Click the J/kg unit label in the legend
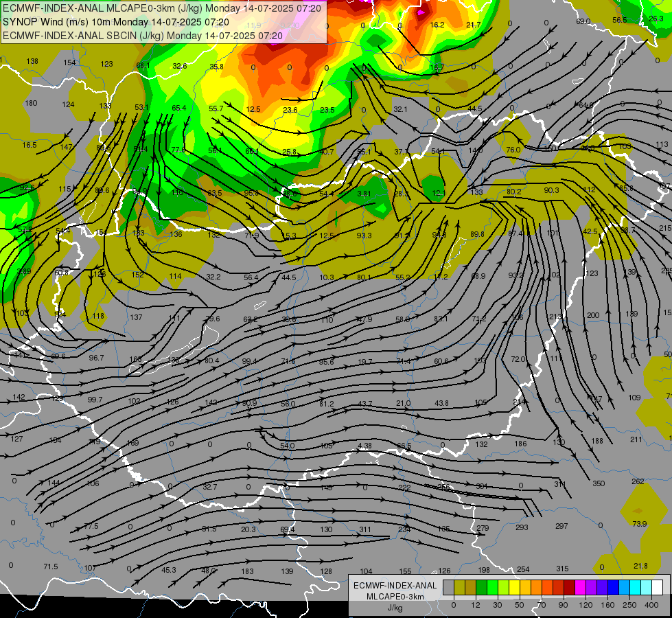 [395, 608]
